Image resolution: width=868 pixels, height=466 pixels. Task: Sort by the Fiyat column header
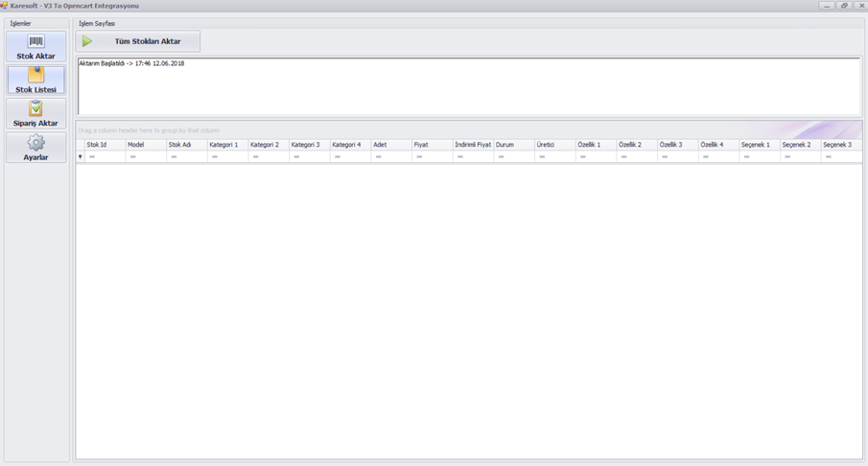click(433, 145)
